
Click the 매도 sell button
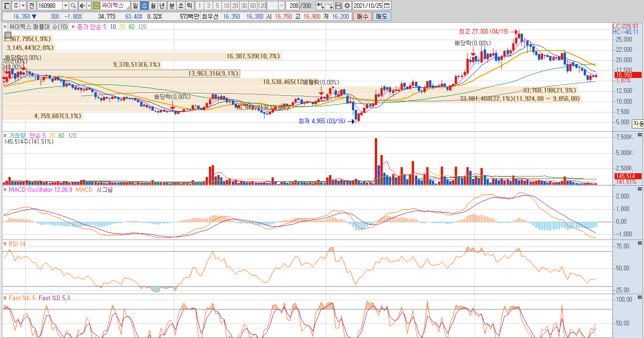click(381, 16)
